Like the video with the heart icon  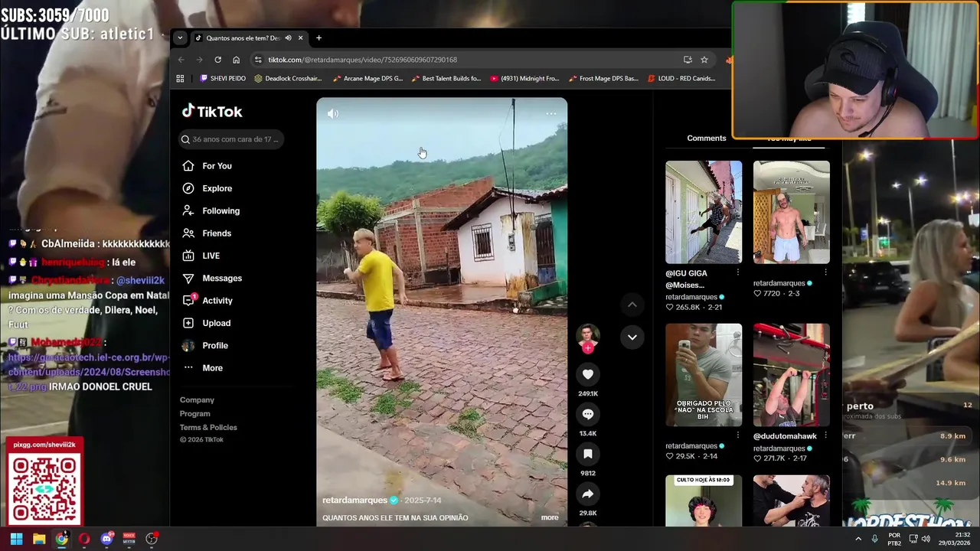pos(588,374)
